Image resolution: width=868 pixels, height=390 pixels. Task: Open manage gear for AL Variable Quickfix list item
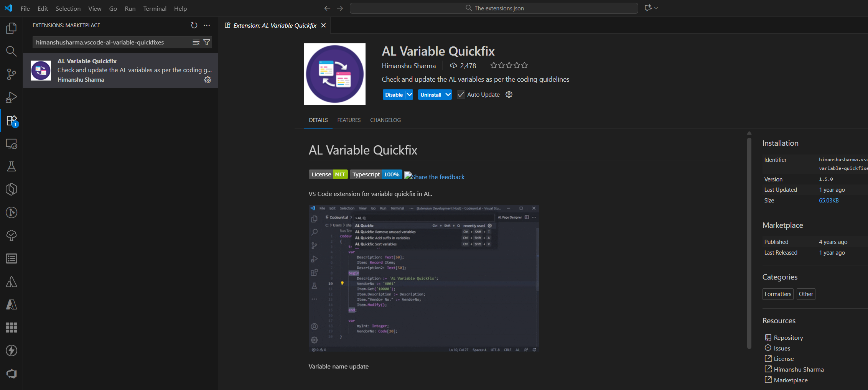[x=208, y=80]
